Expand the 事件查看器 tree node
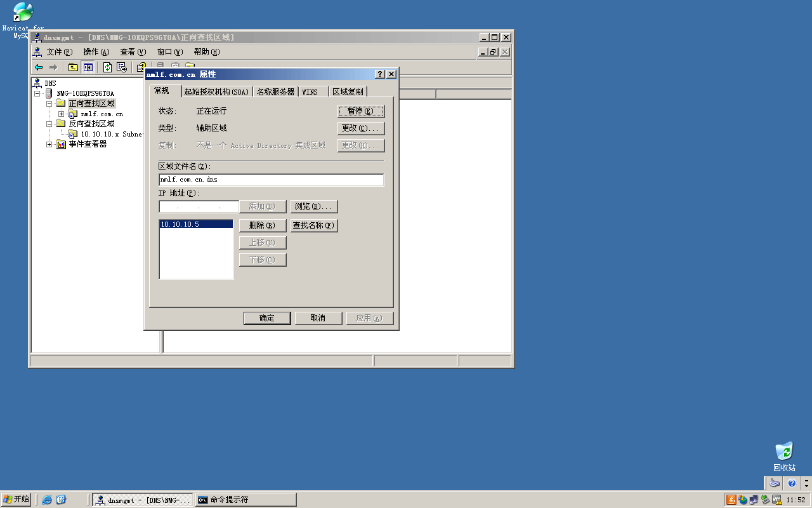The height and width of the screenshot is (508, 812). (49, 144)
